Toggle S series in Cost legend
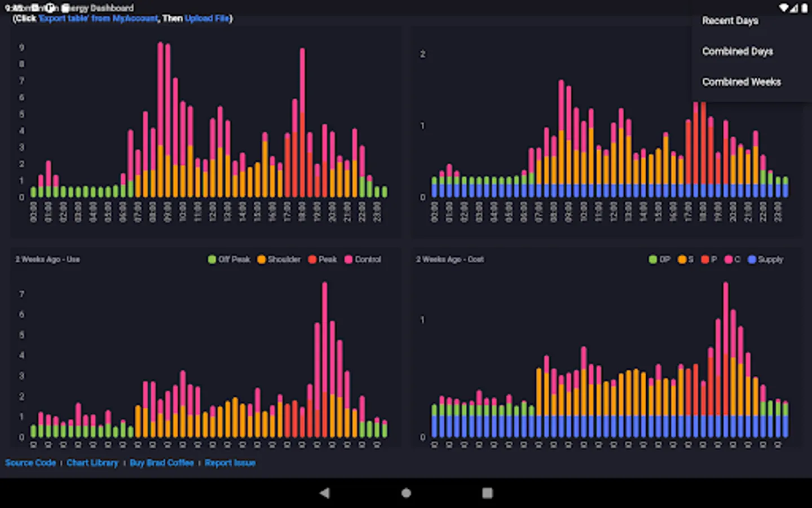The width and height of the screenshot is (812, 508). 686,260
